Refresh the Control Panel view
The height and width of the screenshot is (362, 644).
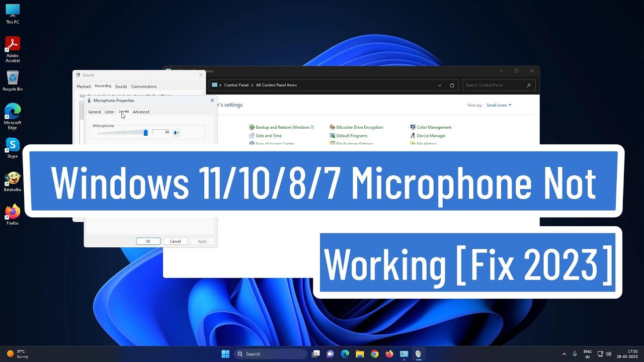452,85
